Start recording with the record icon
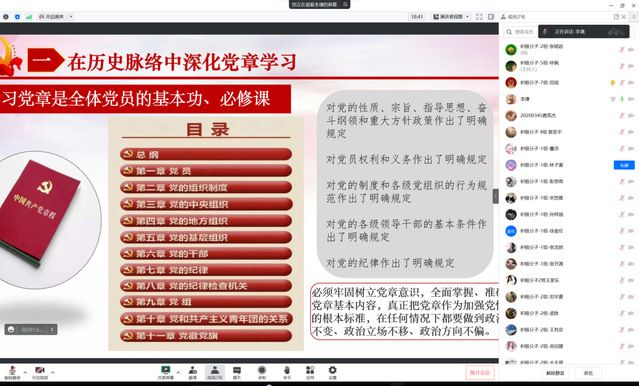639x386 pixels. 262,372
